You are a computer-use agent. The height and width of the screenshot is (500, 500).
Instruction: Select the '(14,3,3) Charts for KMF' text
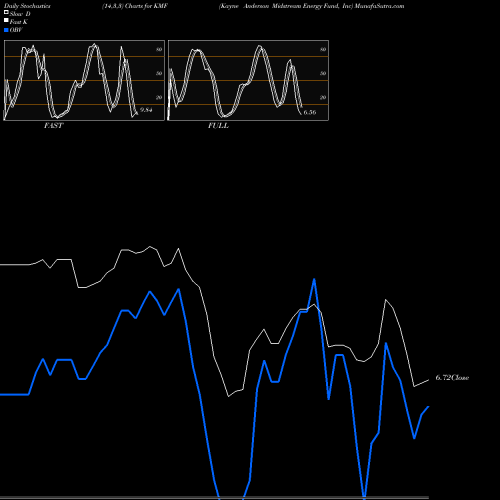coord(135,6)
